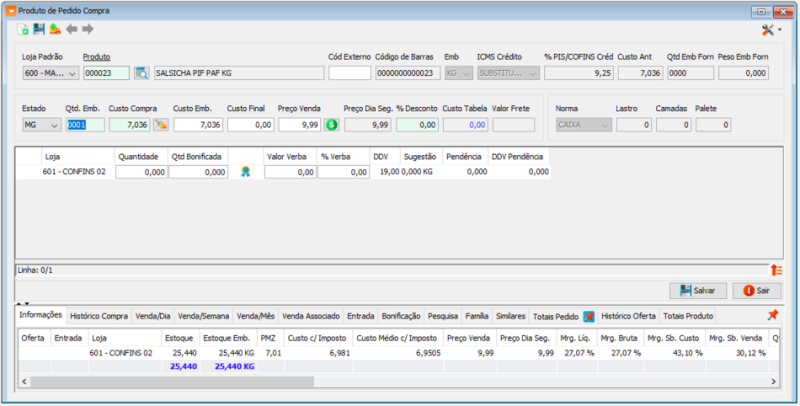Open the Venda/Semana tab
The height and width of the screenshot is (406, 800).
pyautogui.click(x=204, y=316)
